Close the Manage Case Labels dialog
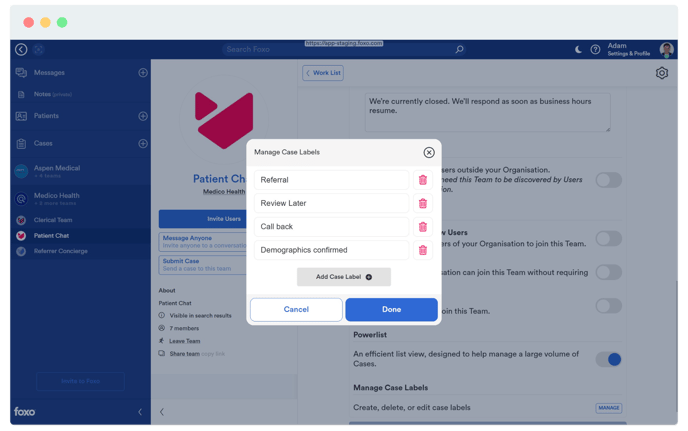 point(429,152)
